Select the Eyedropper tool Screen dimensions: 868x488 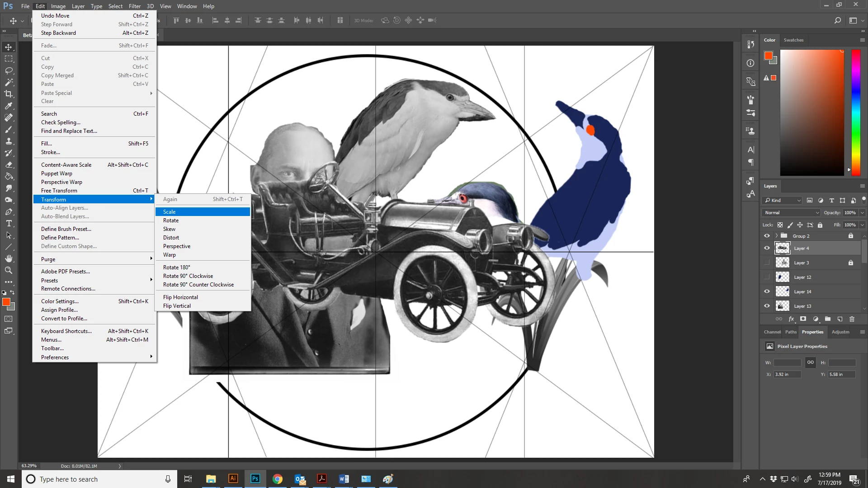click(x=9, y=106)
